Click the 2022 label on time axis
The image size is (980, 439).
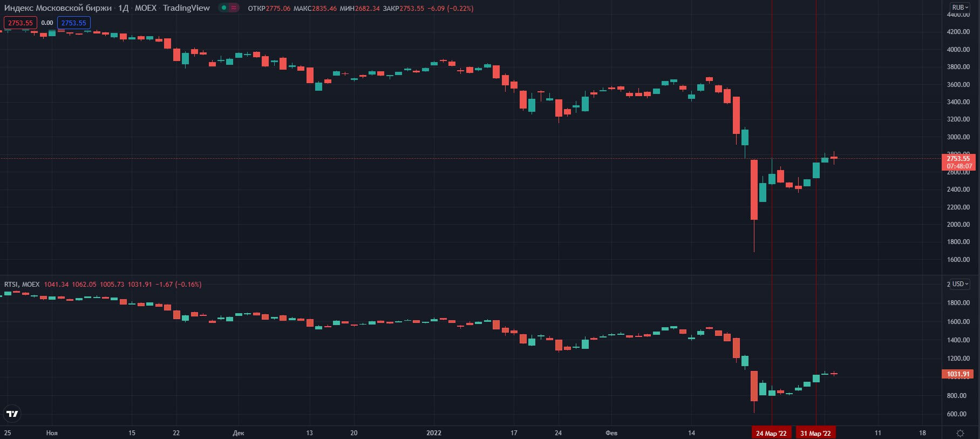(434, 433)
